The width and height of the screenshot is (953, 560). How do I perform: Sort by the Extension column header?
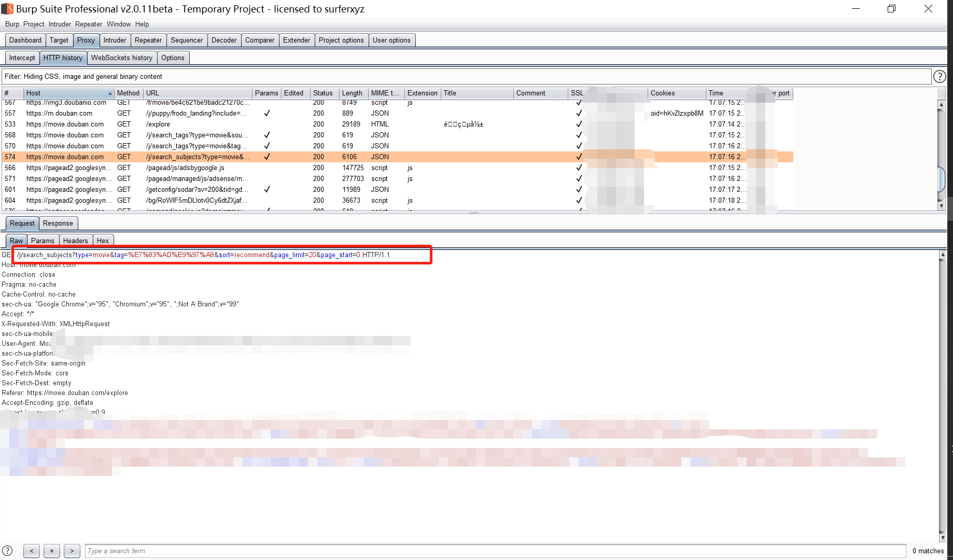point(423,93)
